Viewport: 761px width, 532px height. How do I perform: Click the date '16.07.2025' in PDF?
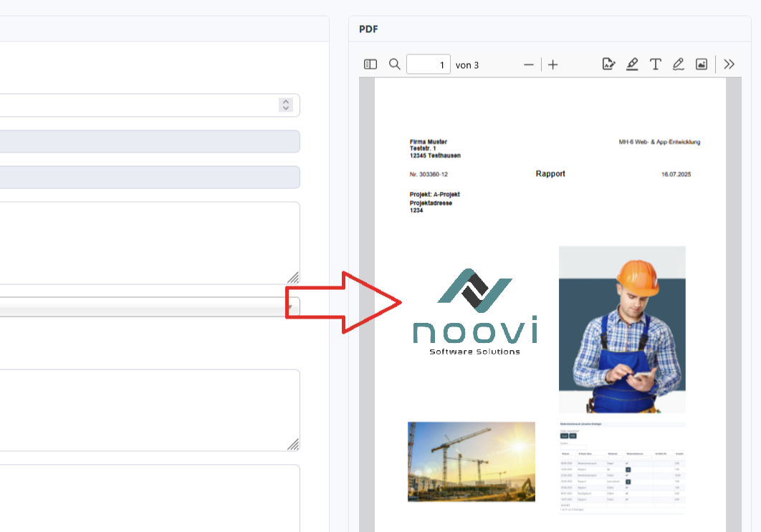[676, 174]
